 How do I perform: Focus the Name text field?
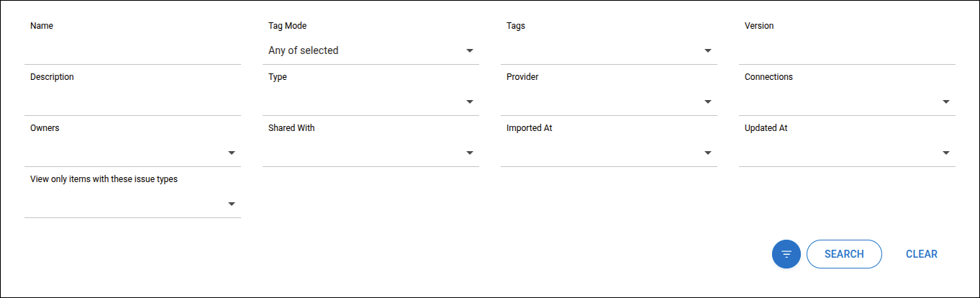pos(132,51)
